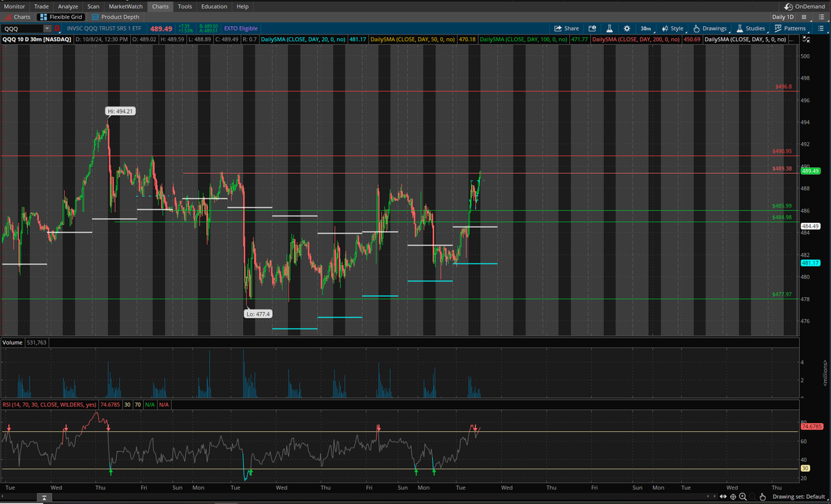Switch to Flexible Grid view
831x504 pixels.
(x=62, y=17)
